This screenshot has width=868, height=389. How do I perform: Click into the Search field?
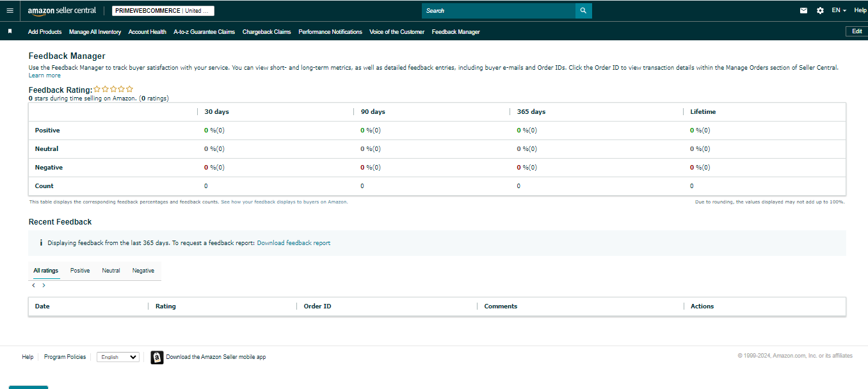498,11
